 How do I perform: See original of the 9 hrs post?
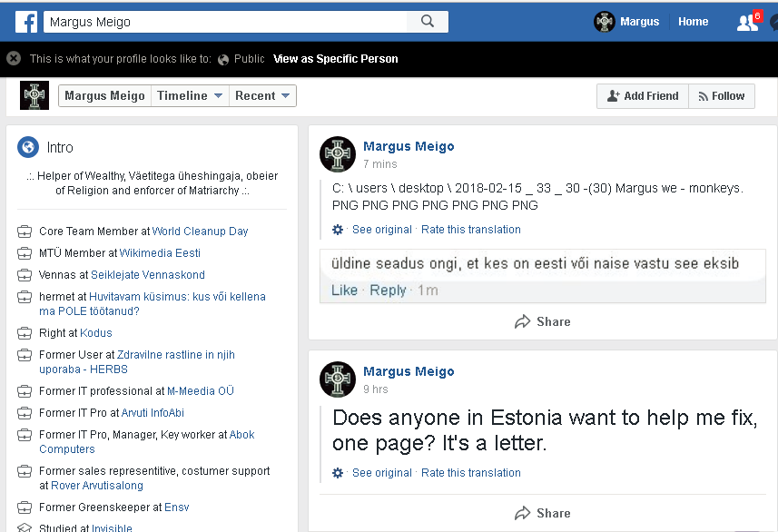382,472
